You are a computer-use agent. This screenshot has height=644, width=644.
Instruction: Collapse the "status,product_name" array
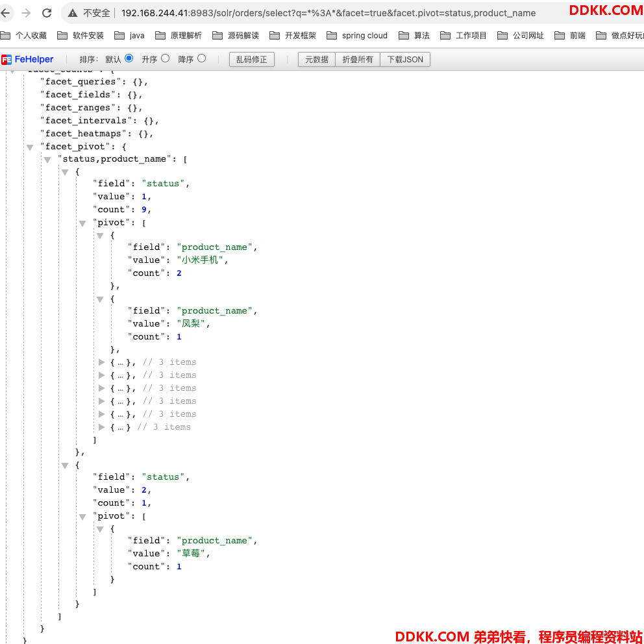47,160
